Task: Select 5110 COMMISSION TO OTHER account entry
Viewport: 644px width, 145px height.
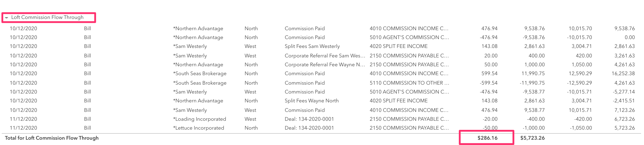Action: (x=409, y=83)
